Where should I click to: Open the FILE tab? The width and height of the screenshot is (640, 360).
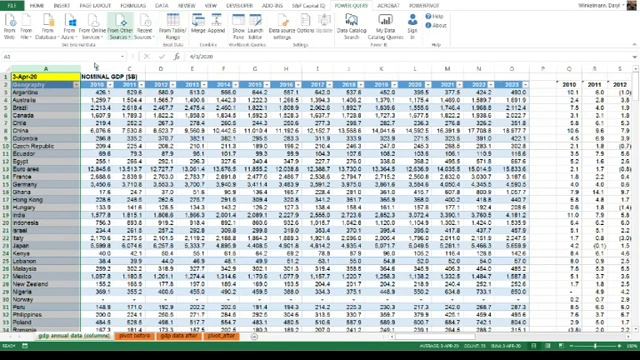point(12,5)
